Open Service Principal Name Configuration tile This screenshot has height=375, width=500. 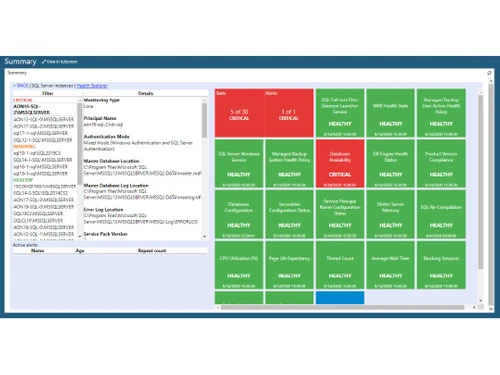(x=340, y=214)
